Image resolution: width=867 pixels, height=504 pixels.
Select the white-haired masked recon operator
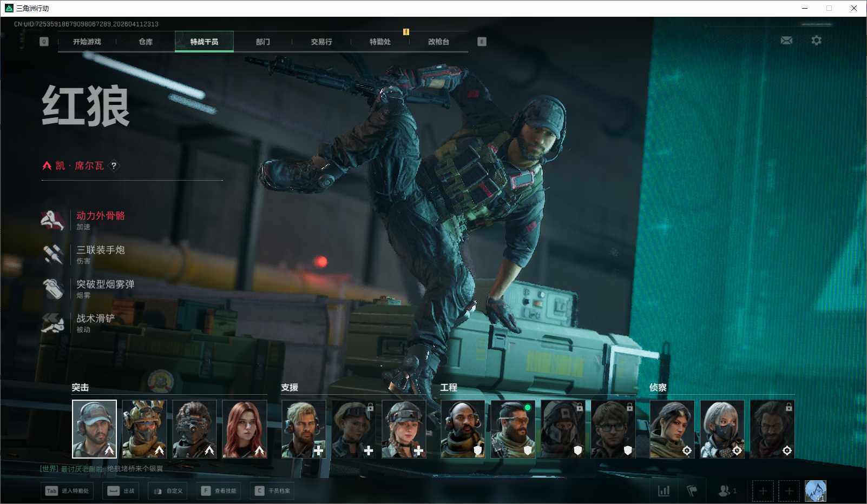(x=722, y=429)
